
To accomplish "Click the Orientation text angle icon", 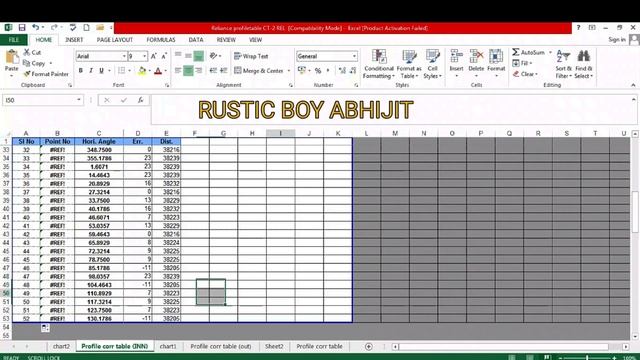I will [213, 56].
